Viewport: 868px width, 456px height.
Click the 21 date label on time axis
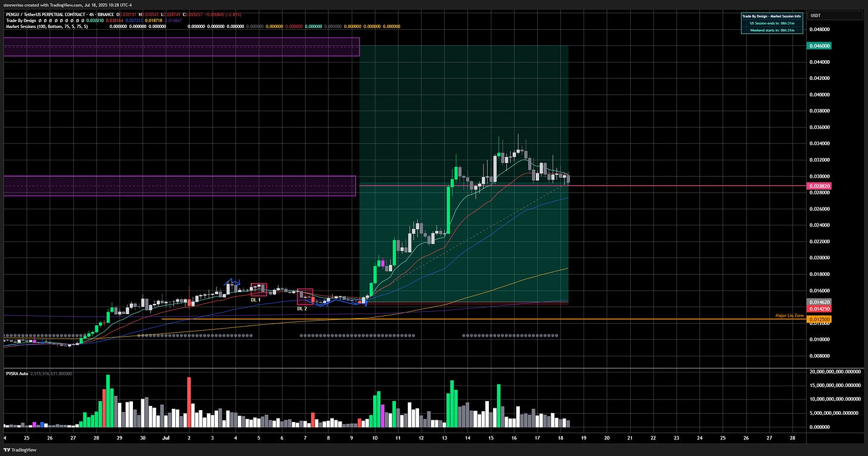coord(630,438)
